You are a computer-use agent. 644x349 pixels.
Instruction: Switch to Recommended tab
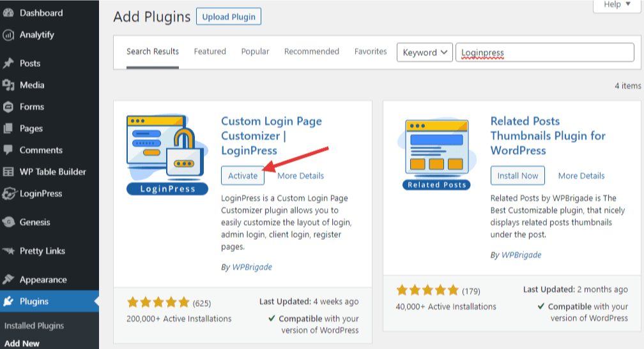312,51
